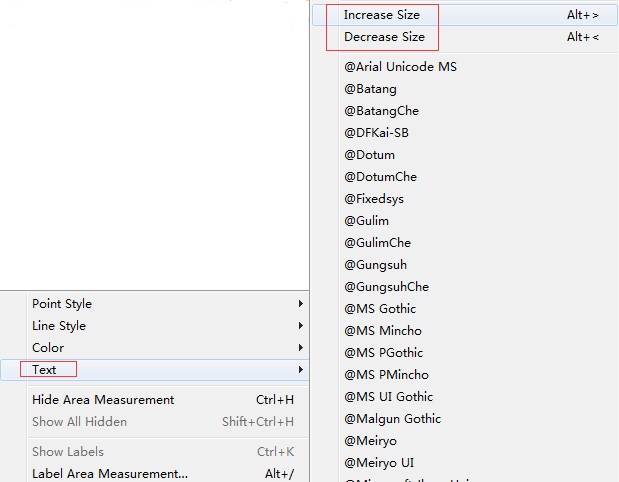619x482 pixels.
Task: Pick the @Meiryo UI font
Action: (379, 463)
